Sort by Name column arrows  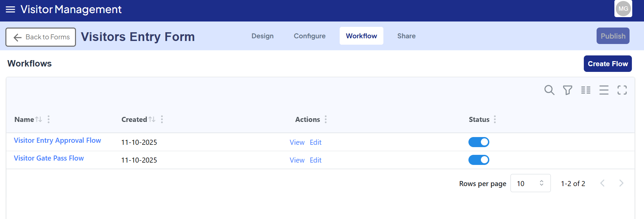(39, 119)
